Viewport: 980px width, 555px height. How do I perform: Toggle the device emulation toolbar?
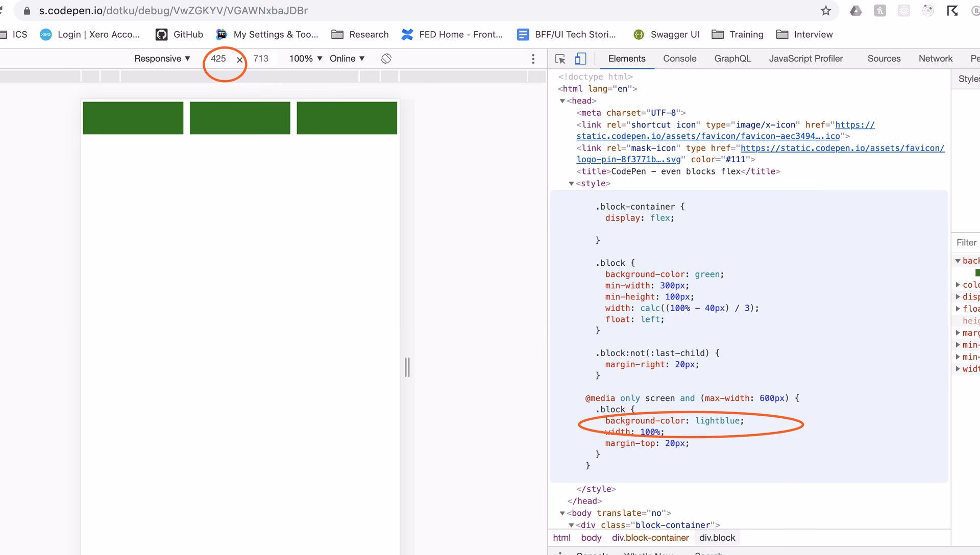[580, 59]
